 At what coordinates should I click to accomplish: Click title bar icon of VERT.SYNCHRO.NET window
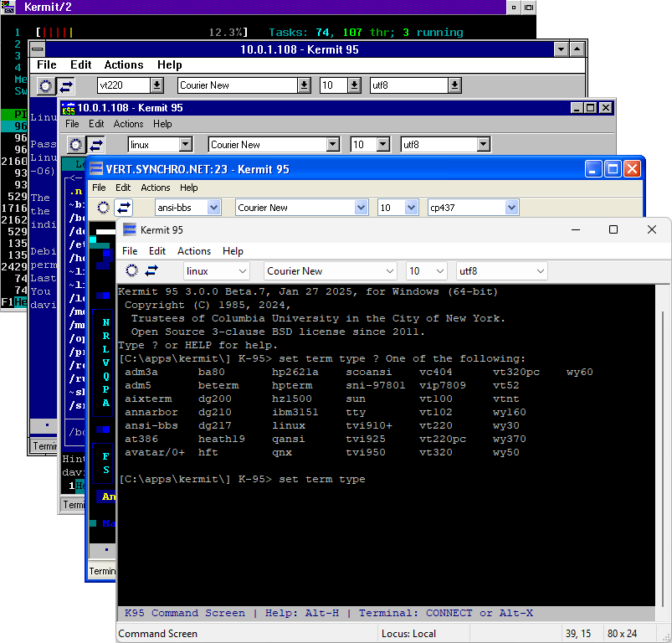point(96,169)
